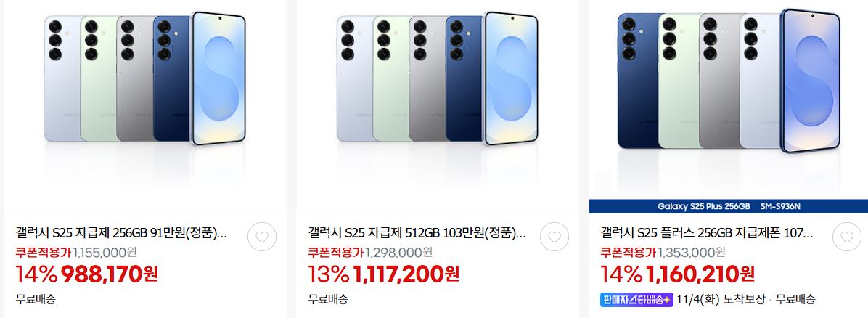Add Galaxy S25 256GB to wishlist with heart
This screenshot has height=318, width=868.
tap(262, 237)
